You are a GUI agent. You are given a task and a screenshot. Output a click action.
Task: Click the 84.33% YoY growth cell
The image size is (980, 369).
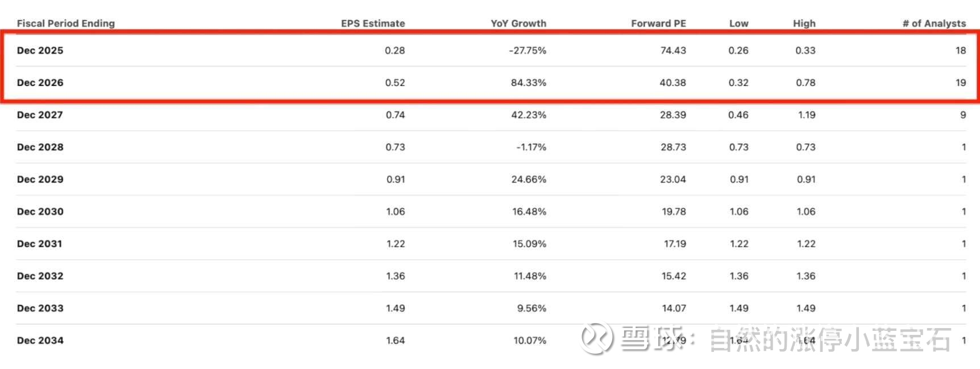(x=529, y=82)
